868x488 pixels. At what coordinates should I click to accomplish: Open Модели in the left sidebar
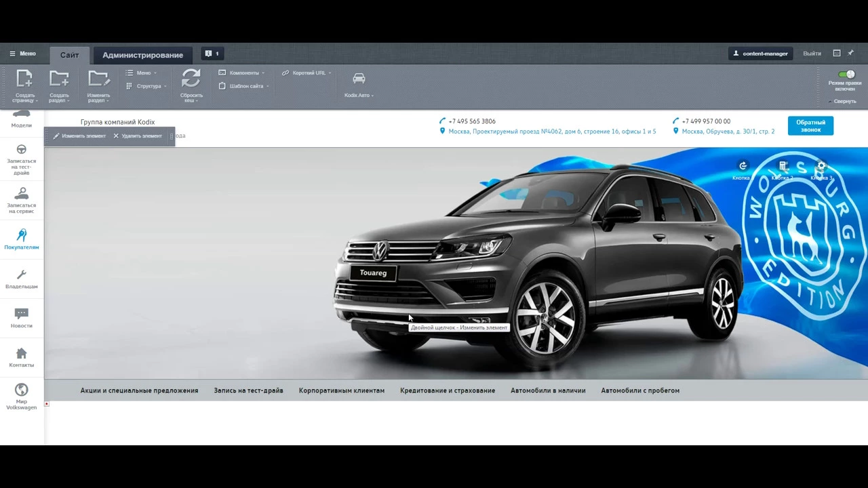21,120
